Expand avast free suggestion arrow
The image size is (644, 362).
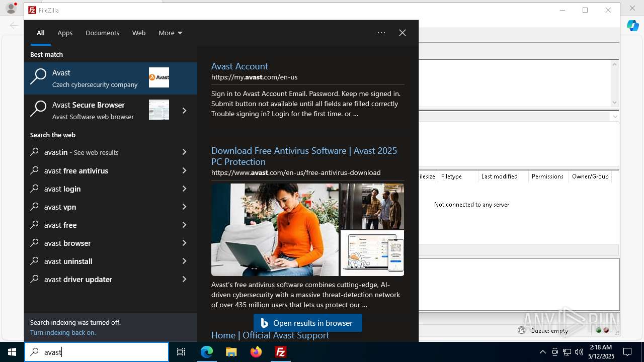coord(184,225)
